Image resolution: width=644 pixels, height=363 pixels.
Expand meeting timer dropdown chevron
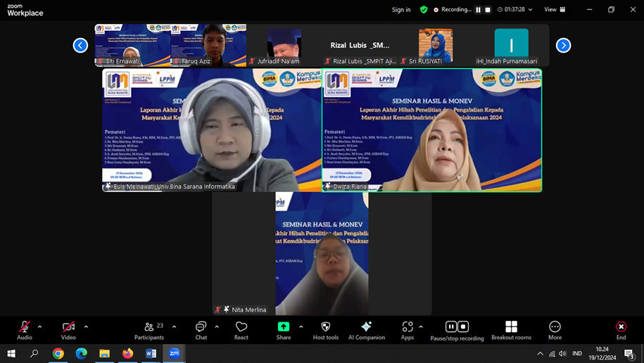click(x=531, y=10)
